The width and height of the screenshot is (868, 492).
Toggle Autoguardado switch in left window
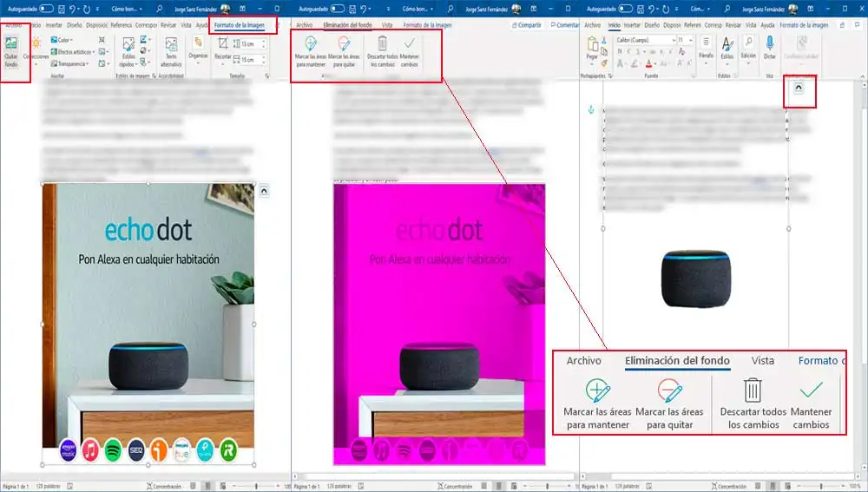[47, 9]
